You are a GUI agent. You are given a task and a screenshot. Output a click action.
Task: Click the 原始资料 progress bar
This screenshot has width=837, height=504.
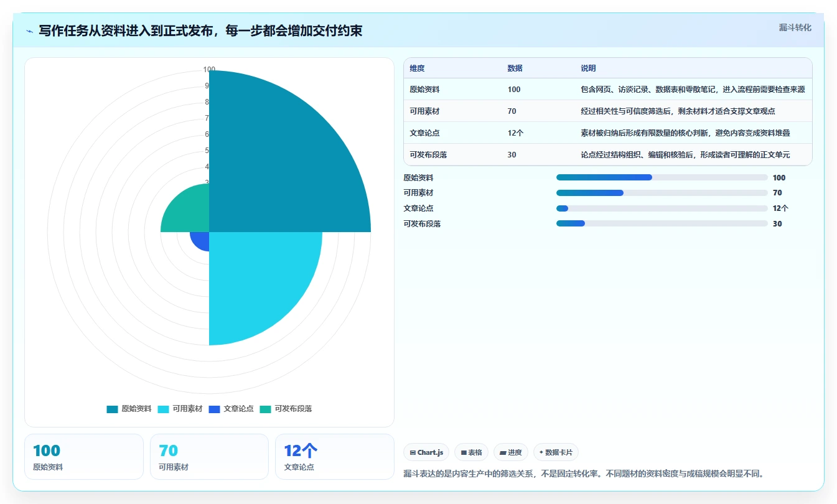click(x=662, y=177)
